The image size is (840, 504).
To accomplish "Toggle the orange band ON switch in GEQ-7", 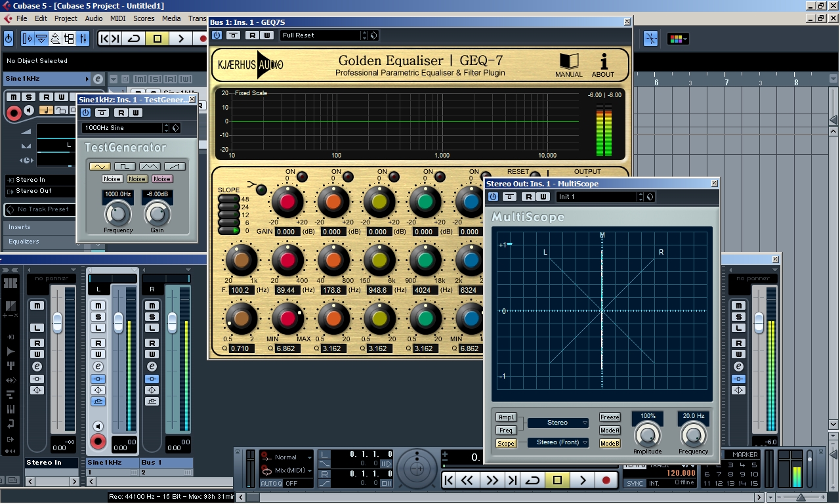I will [x=348, y=177].
